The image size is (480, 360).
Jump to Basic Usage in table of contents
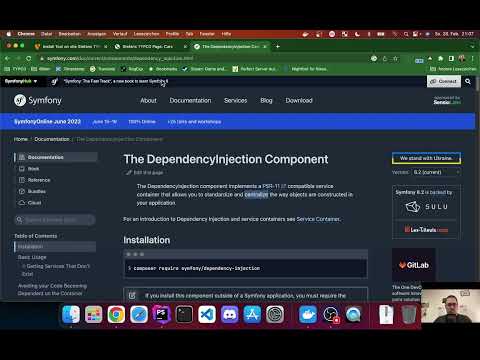tap(32, 257)
